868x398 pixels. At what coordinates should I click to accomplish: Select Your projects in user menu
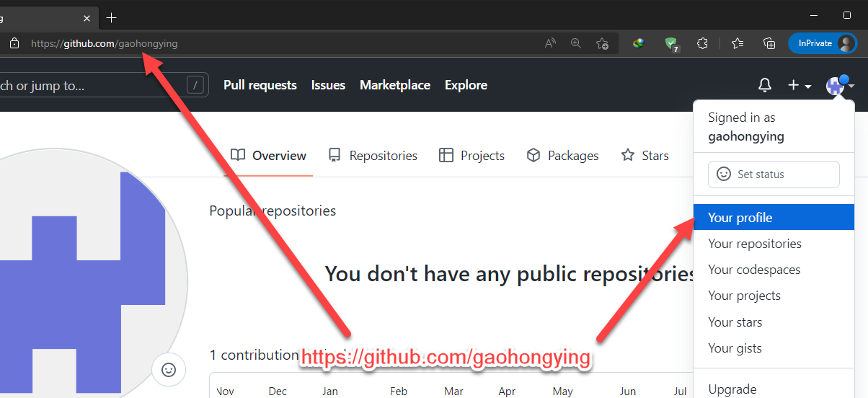tap(774, 296)
